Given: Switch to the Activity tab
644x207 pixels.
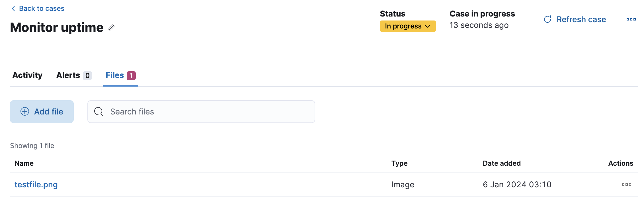Looking at the screenshot, I should [x=27, y=75].
